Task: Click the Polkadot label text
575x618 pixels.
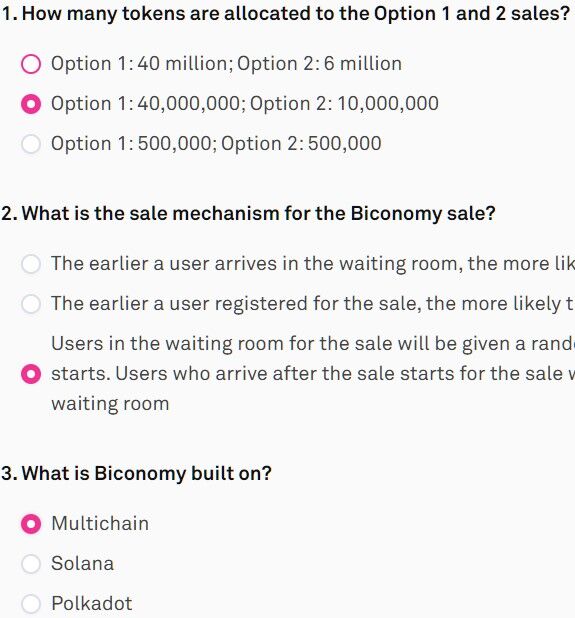Action: coord(92,604)
